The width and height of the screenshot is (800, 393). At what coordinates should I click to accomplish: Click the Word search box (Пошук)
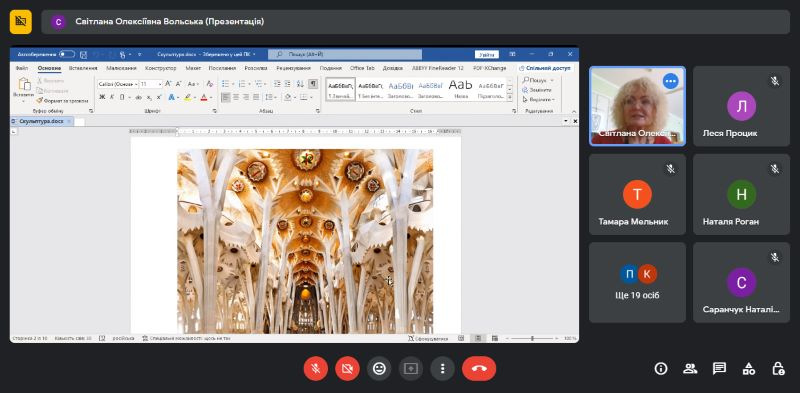tap(345, 54)
